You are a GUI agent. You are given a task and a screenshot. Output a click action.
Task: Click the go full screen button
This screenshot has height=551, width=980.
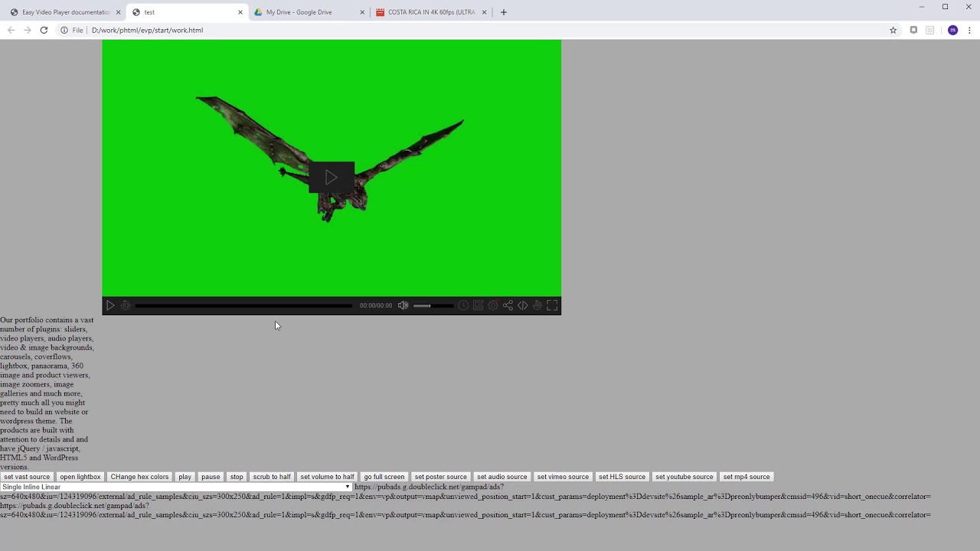point(384,477)
